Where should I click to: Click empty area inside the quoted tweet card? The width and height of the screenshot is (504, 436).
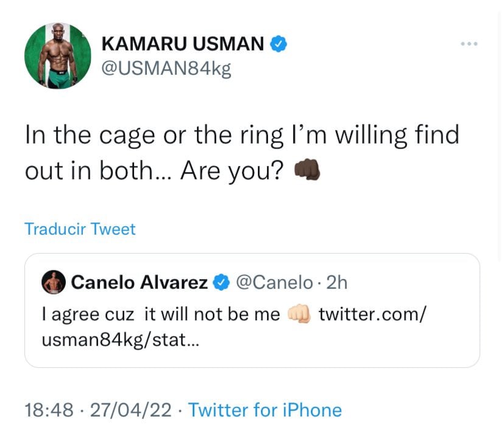[x=365, y=347]
